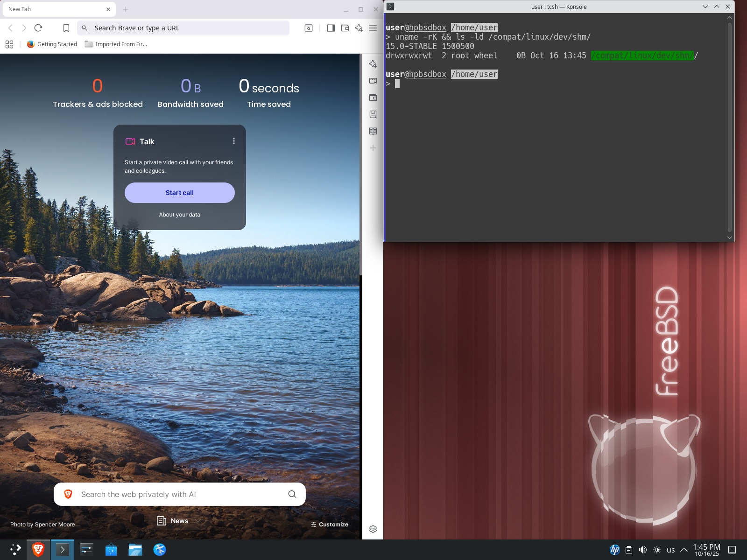Image resolution: width=747 pixels, height=560 pixels.
Task: Open the About your data link
Action: coord(179,215)
